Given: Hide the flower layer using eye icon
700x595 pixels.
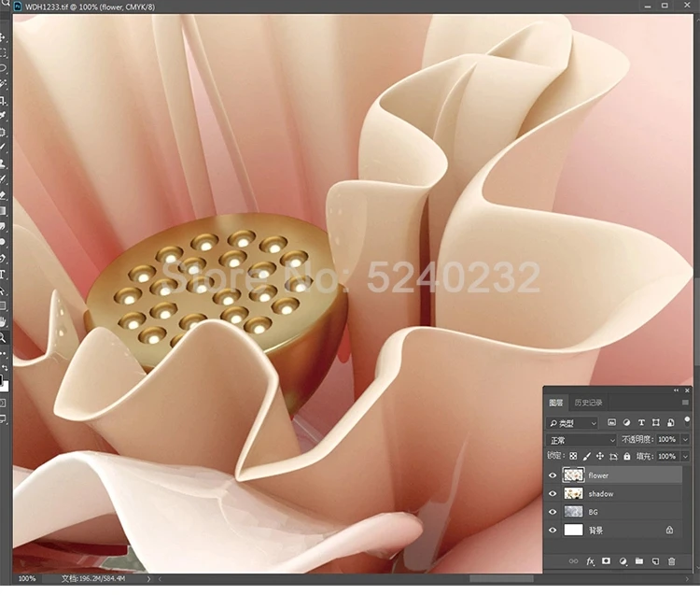Looking at the screenshot, I should point(553,475).
